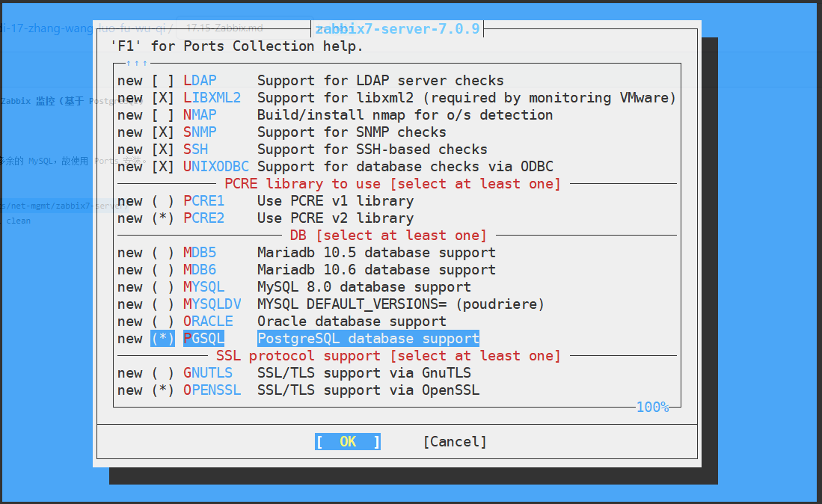
Task: Click the GNUTLS option name
Action: 208,374
